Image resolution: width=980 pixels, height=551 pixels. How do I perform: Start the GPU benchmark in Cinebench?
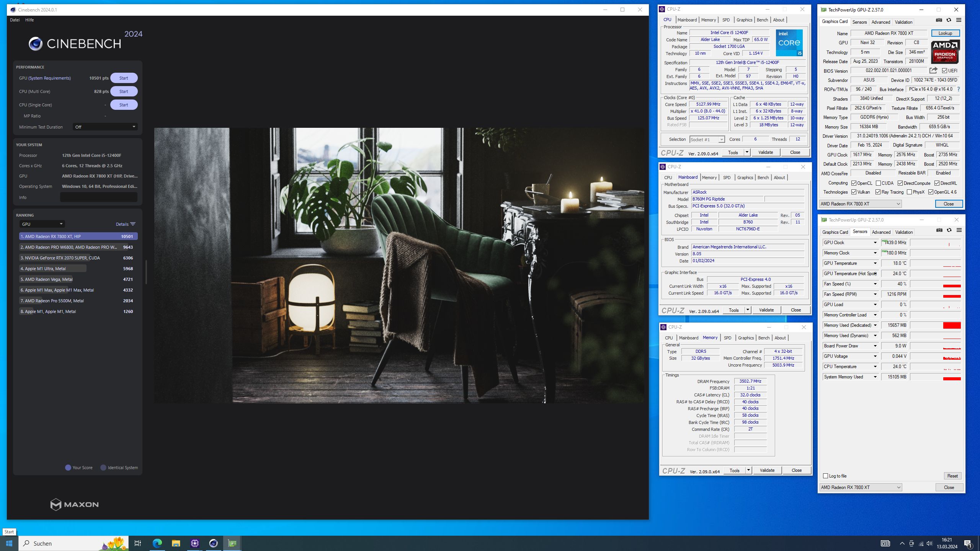click(124, 78)
